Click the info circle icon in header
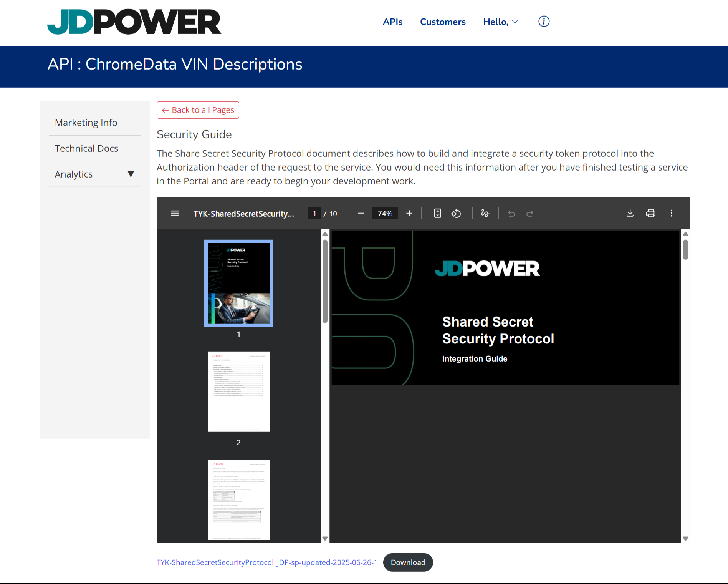The image size is (728, 584). 544,22
